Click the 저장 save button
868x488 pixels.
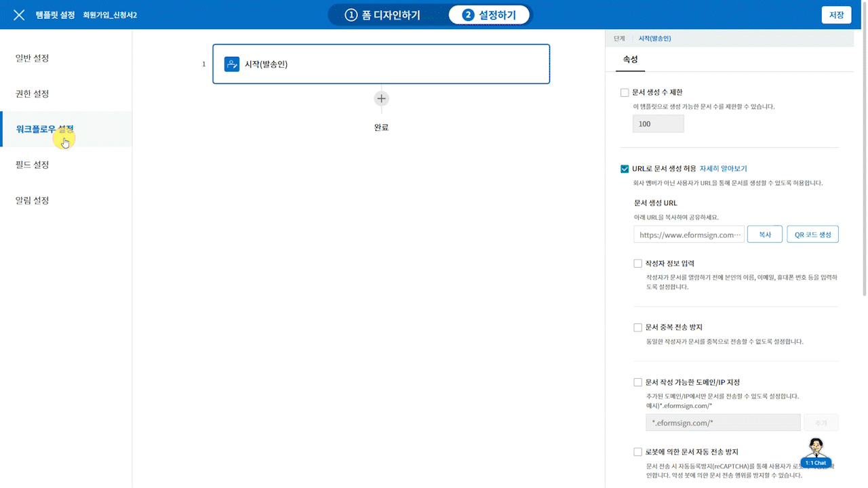(836, 15)
